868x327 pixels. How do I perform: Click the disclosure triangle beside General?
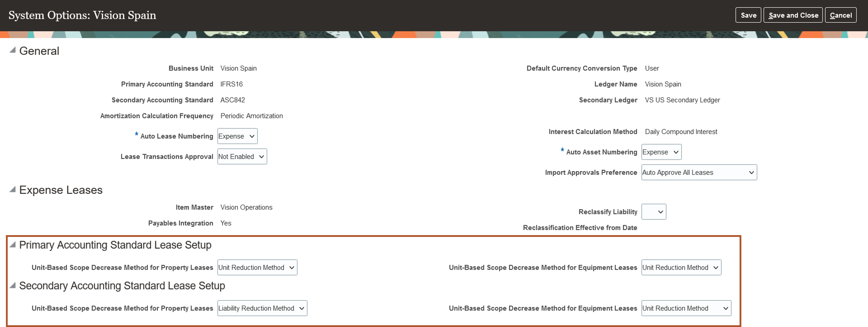pyautogui.click(x=12, y=50)
